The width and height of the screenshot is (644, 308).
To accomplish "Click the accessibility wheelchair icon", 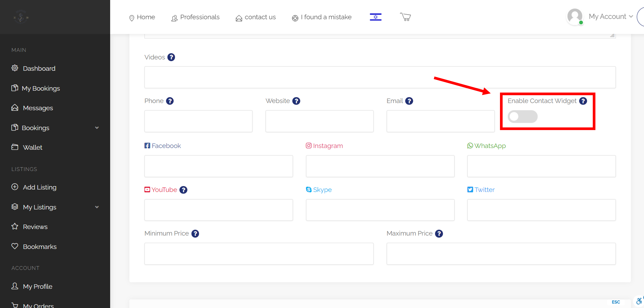I will point(639,301).
